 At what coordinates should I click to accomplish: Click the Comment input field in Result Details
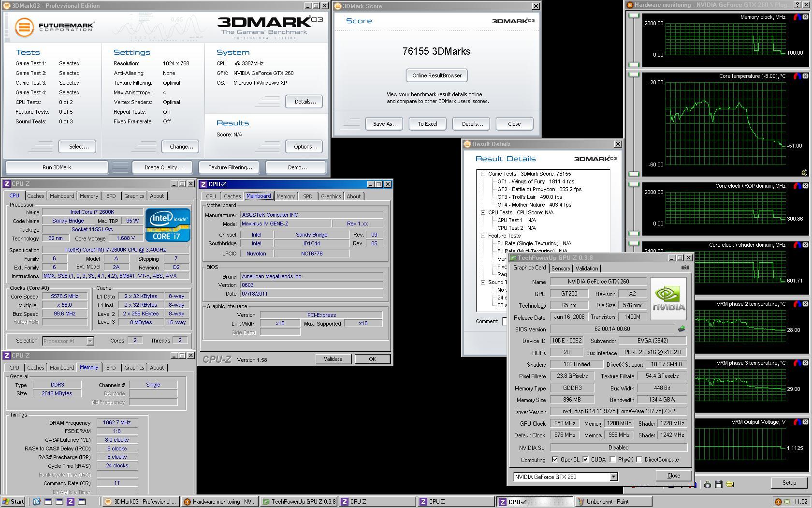[x=505, y=321]
